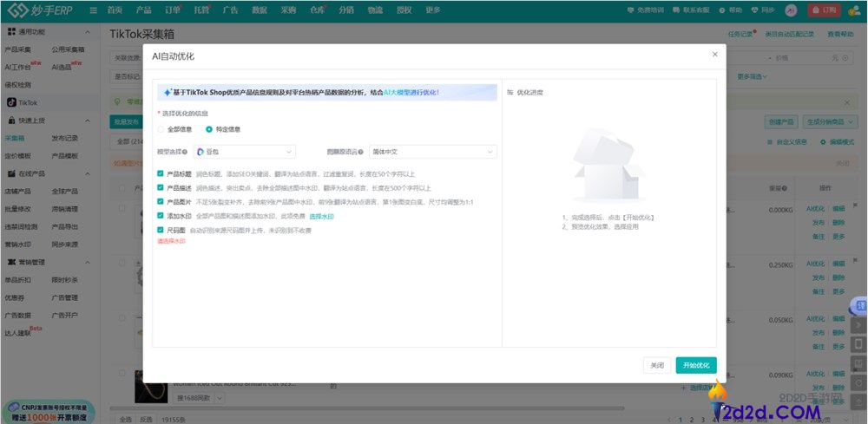Collapse the 通用功能 sidebar section

88,32
